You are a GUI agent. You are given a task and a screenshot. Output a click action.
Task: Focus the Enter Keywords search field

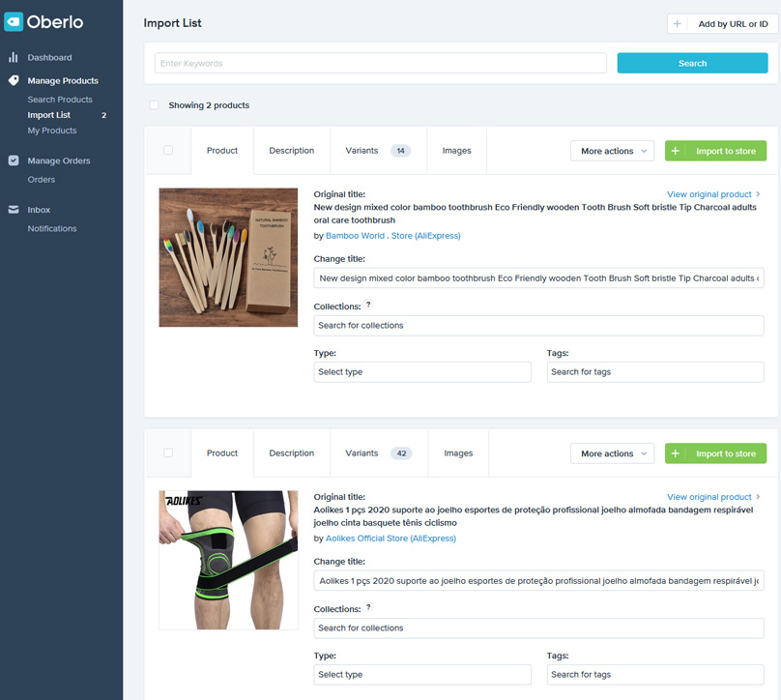point(381,64)
